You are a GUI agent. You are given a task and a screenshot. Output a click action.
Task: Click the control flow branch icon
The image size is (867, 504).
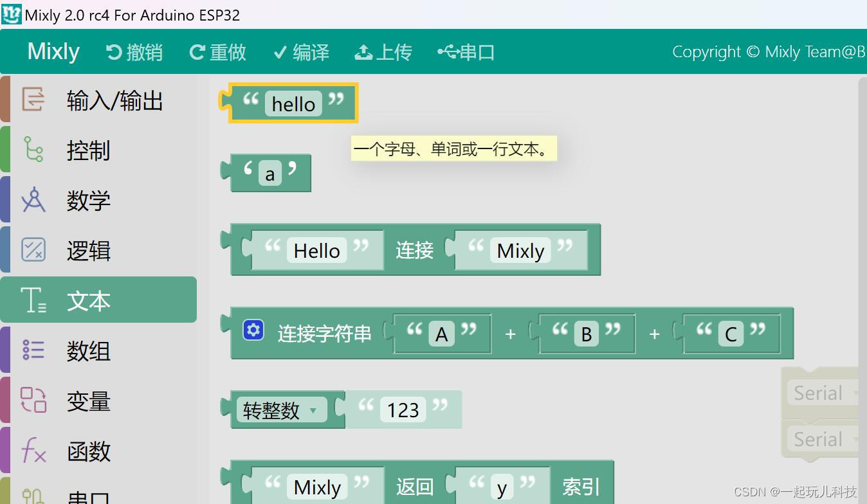point(33,149)
